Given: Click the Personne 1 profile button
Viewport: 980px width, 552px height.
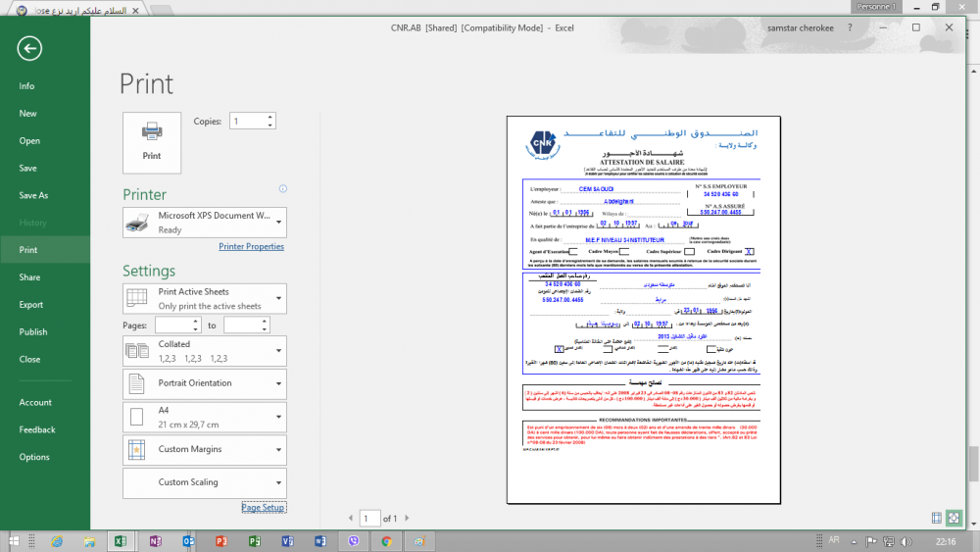Looking at the screenshot, I should tap(876, 6).
